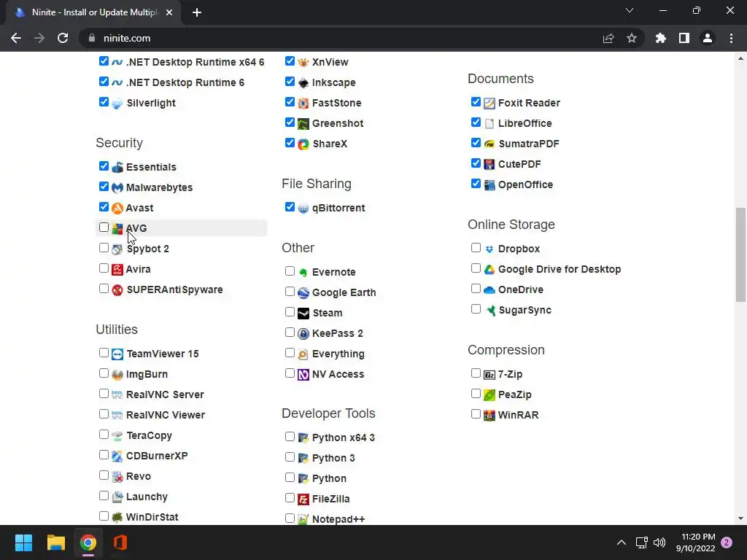747x560 pixels.
Task: Go back to the previous page
Action: 16,38
